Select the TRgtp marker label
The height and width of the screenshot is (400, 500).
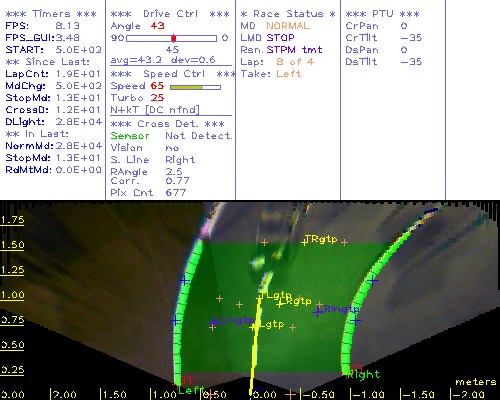pos(321,239)
